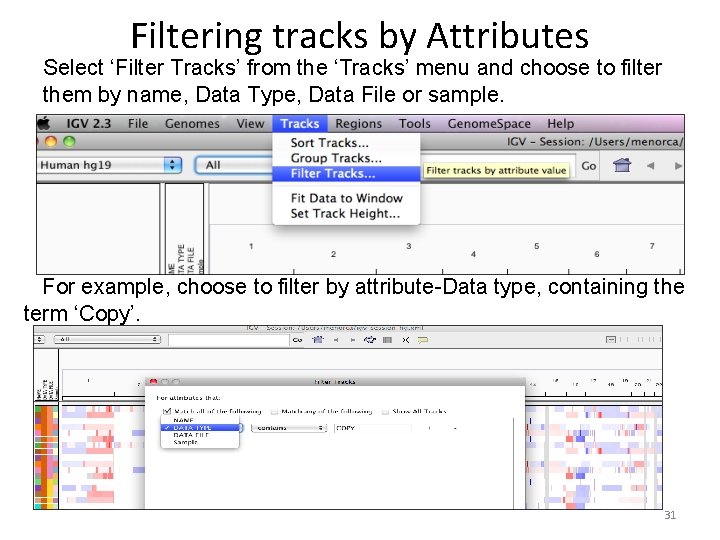Click the Home icon in lower toolbar
Image resolution: width=720 pixels, height=540 pixels.
[318, 340]
